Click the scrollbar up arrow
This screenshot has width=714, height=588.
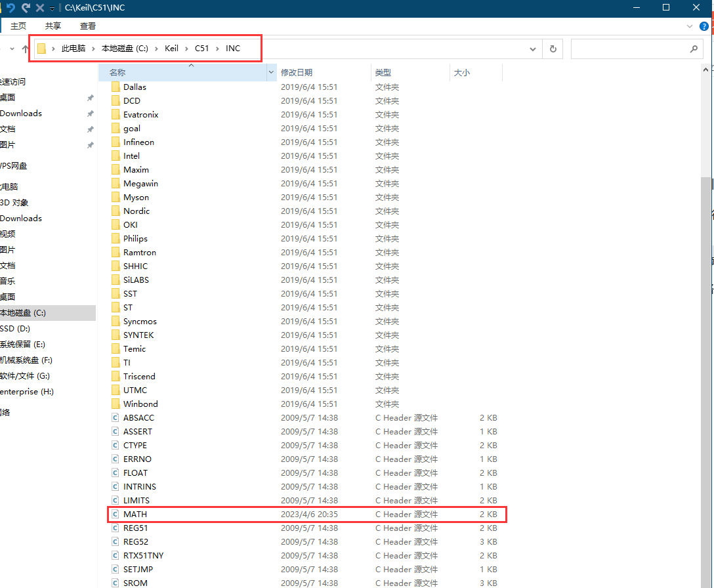(706, 70)
